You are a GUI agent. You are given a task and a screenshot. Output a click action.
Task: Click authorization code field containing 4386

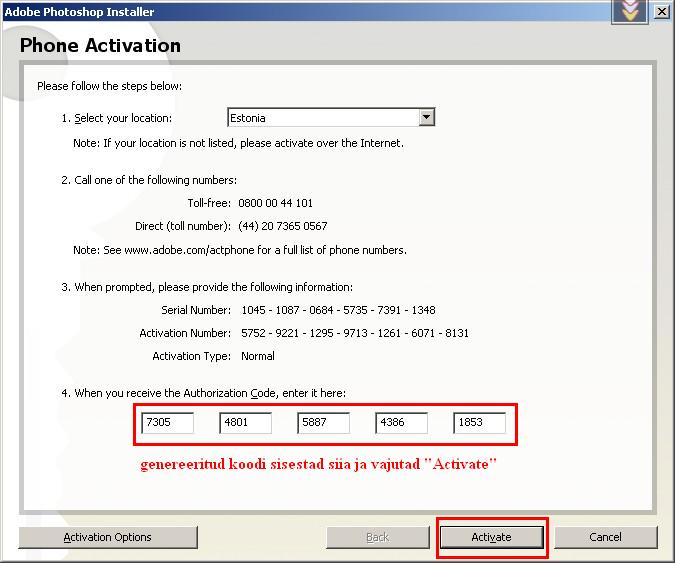(x=401, y=423)
